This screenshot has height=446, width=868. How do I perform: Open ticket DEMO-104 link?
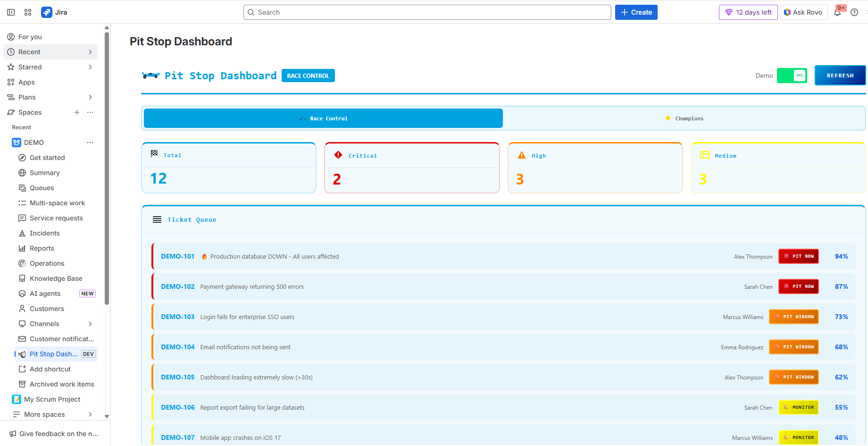click(x=178, y=347)
